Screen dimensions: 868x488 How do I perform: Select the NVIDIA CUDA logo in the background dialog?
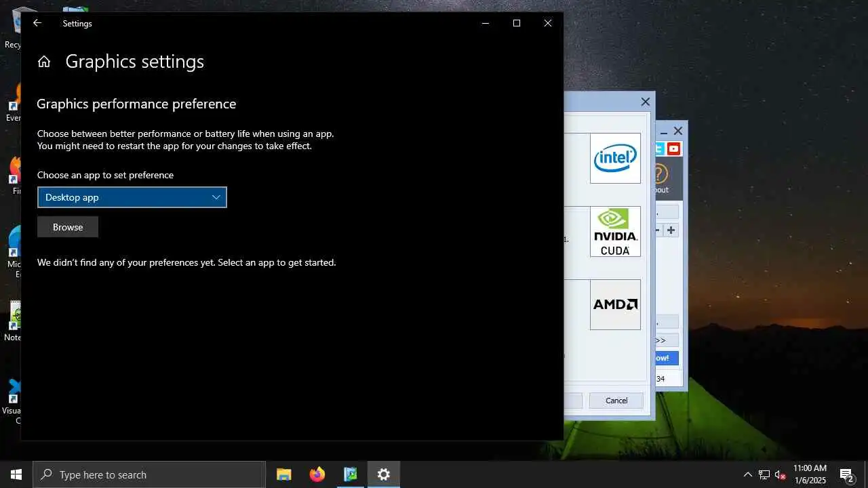pyautogui.click(x=615, y=231)
